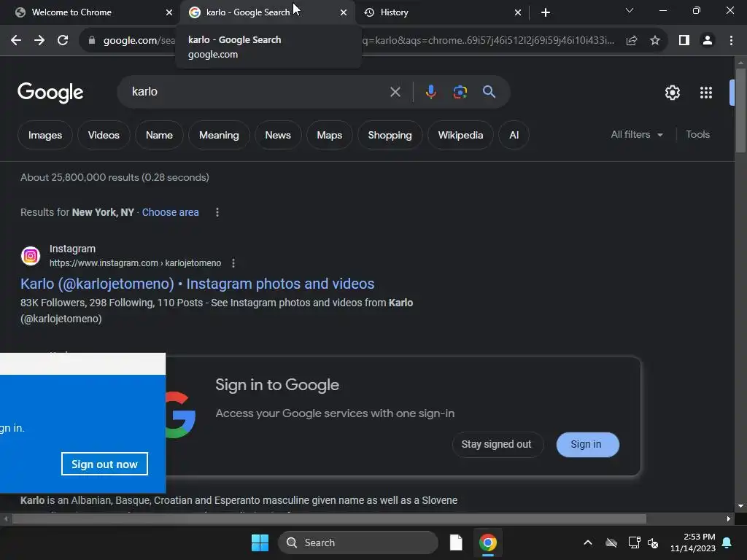Switch to the Welcome to Chrome tab
This screenshot has width=747, height=560.
point(90,12)
